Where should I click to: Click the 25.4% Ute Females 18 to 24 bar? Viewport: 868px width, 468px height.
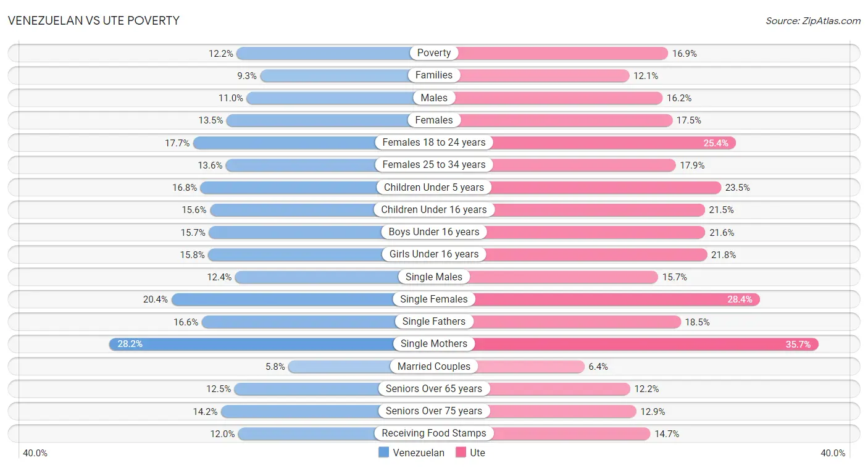585,143
